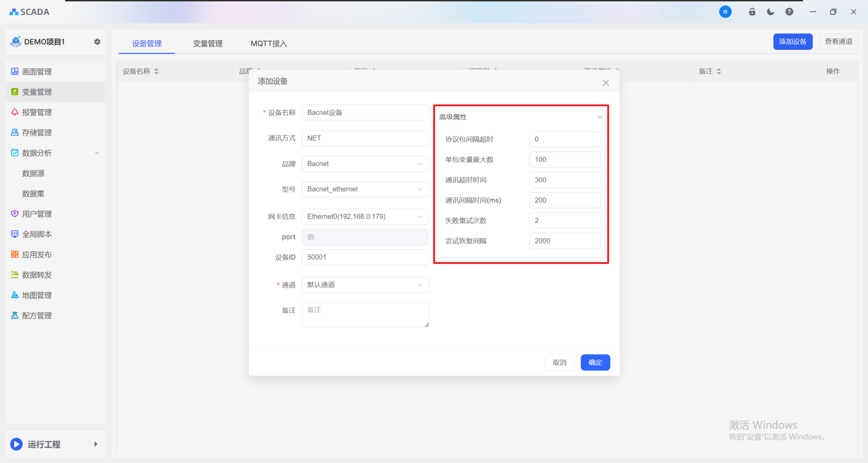
Task: Switch to 设备管理 tab
Action: click(147, 44)
